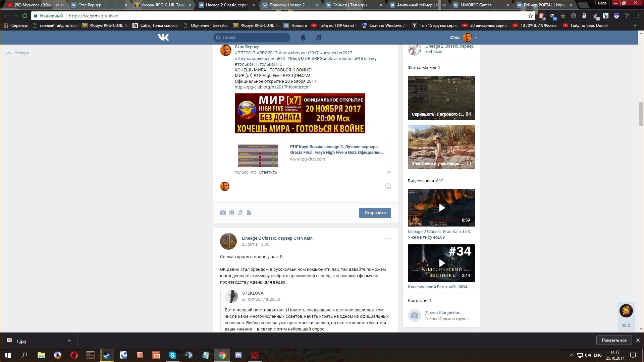Bookmark the page with the star icon

[x=530, y=16]
